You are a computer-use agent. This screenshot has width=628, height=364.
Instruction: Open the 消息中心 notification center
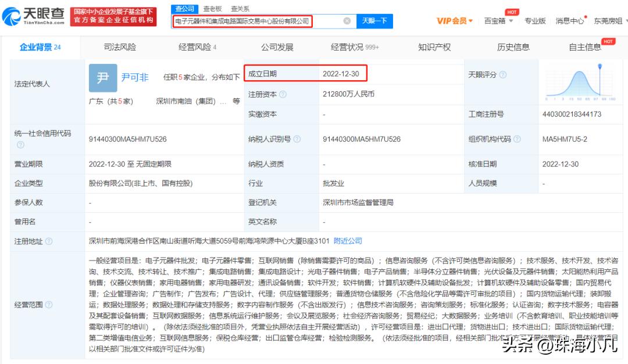click(x=569, y=20)
